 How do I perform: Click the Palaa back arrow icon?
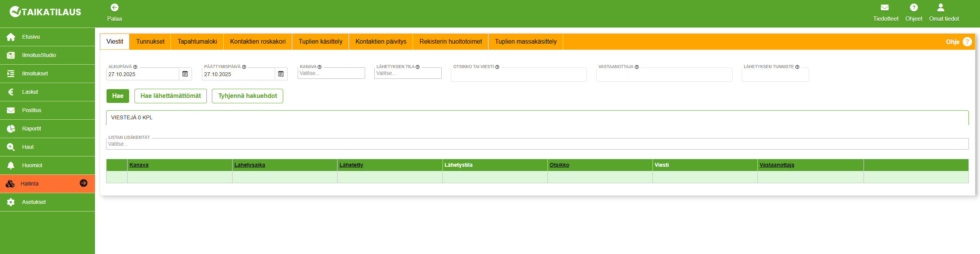pyautogui.click(x=114, y=8)
